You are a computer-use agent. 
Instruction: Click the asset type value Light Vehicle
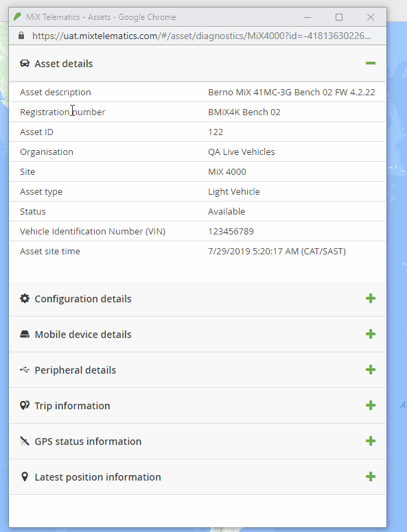tap(234, 192)
